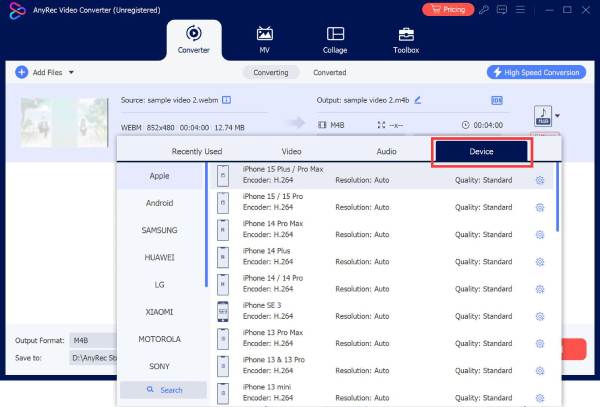The image size is (600, 407).
Task: Open the Output Format M4B combo box
Action: (94, 340)
